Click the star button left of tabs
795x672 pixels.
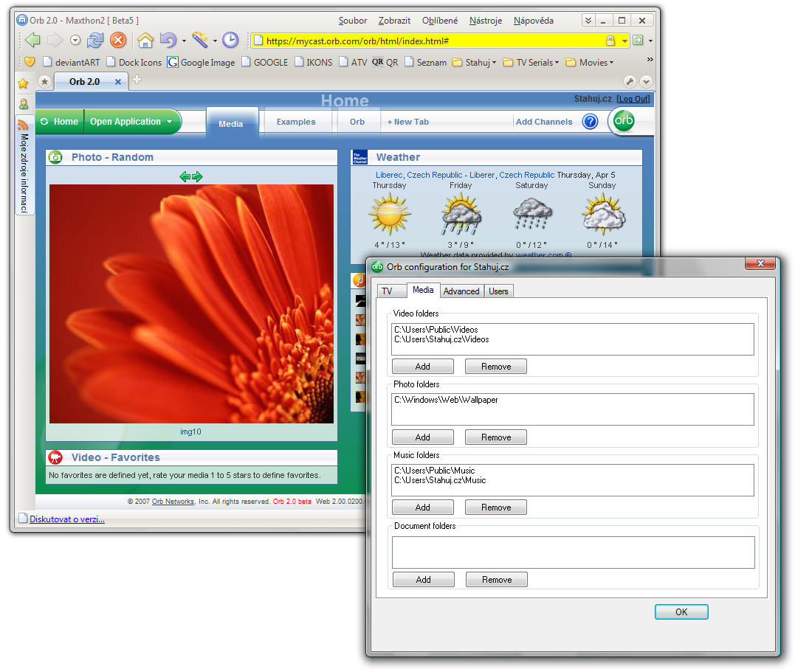[44, 81]
